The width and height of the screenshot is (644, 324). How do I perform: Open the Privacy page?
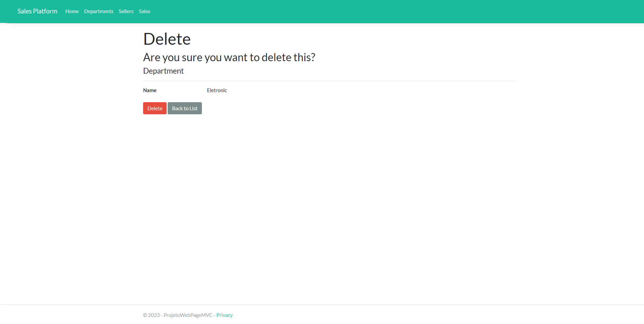tap(224, 315)
